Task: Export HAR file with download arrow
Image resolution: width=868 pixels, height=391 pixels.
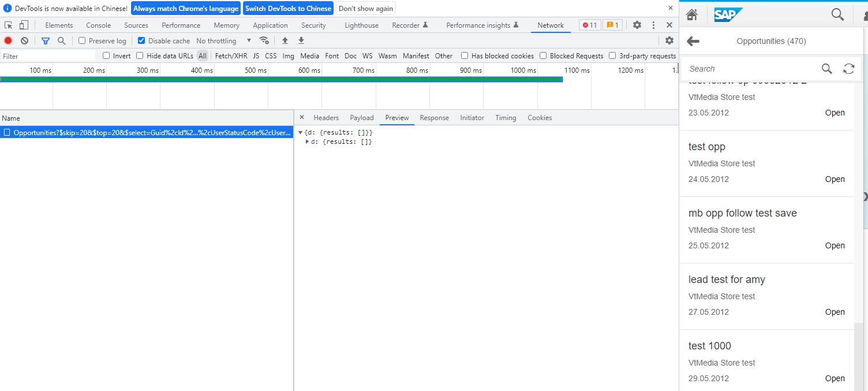Action: pos(301,40)
